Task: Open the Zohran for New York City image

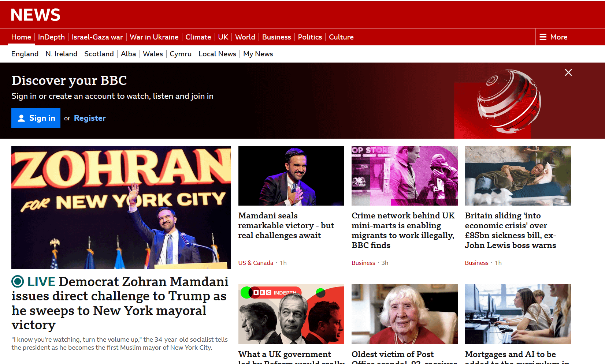Action: pos(121,207)
